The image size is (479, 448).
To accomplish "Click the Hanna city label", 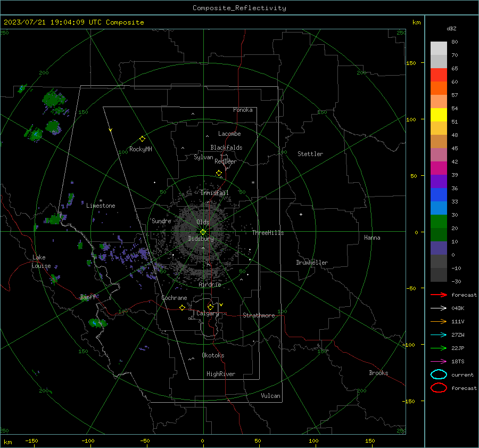I will [x=372, y=238].
